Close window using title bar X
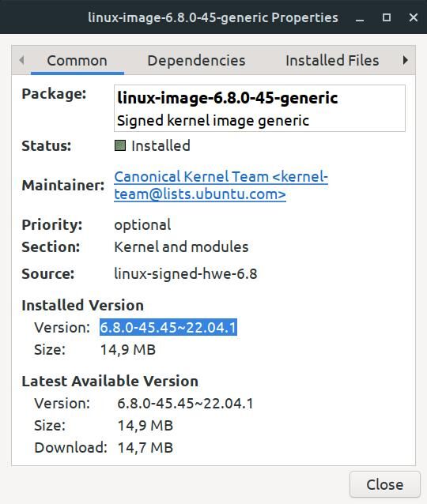This screenshot has height=504, width=427. [414, 17]
